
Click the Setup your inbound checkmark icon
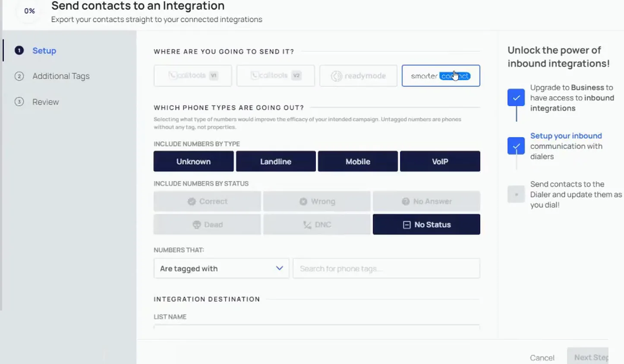point(516,146)
